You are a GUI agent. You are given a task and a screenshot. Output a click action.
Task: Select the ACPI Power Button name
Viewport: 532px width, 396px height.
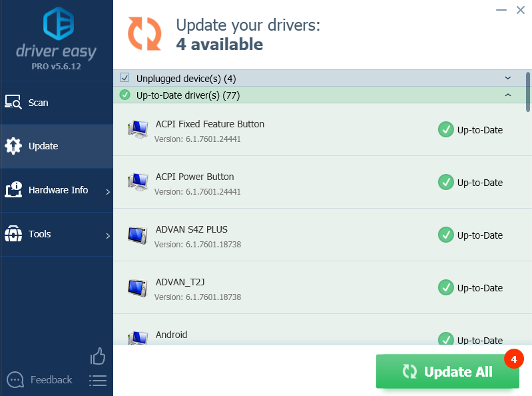click(194, 177)
